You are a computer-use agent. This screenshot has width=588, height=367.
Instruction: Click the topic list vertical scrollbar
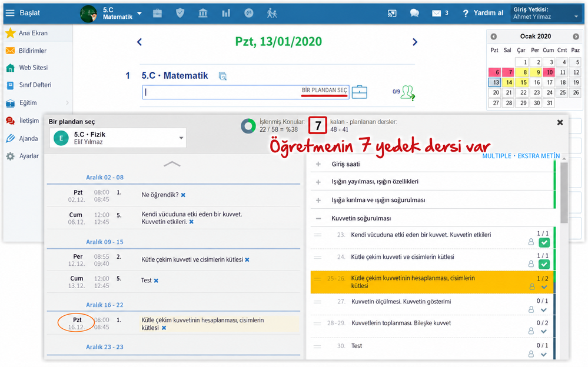[564, 192]
